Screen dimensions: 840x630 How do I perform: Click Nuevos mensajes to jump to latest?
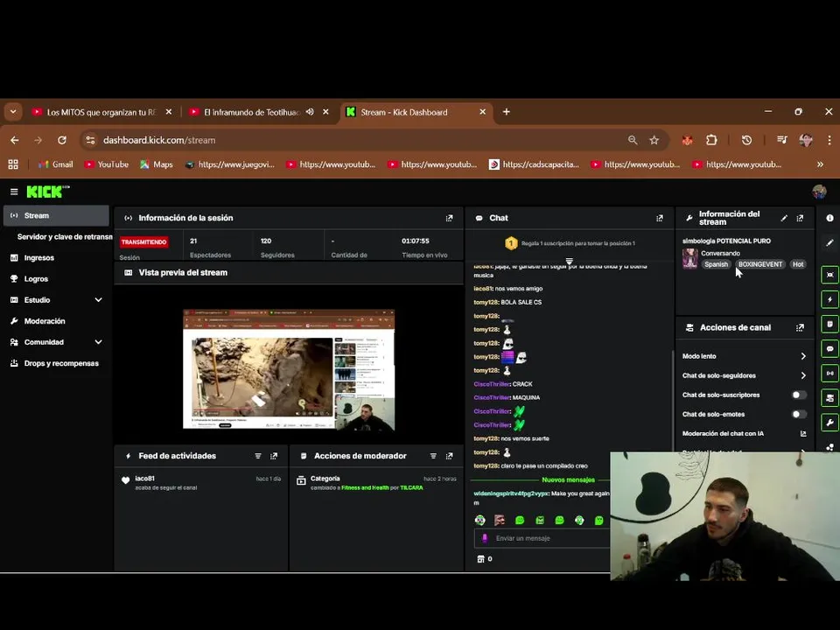coord(568,480)
